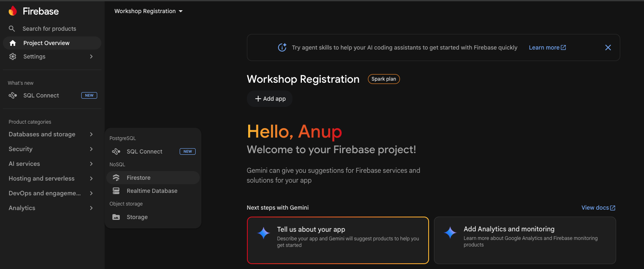Click the search magnifier icon
This screenshot has width=644, height=269.
pyautogui.click(x=12, y=29)
